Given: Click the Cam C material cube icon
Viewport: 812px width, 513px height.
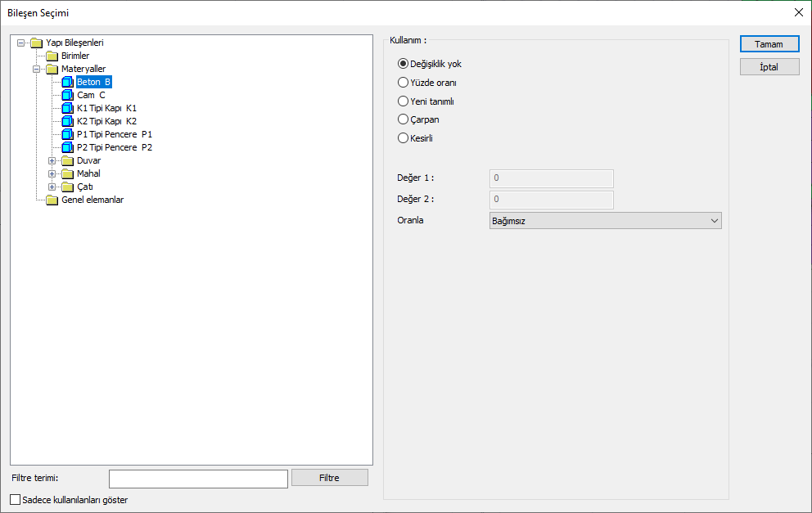Looking at the screenshot, I should point(67,95).
